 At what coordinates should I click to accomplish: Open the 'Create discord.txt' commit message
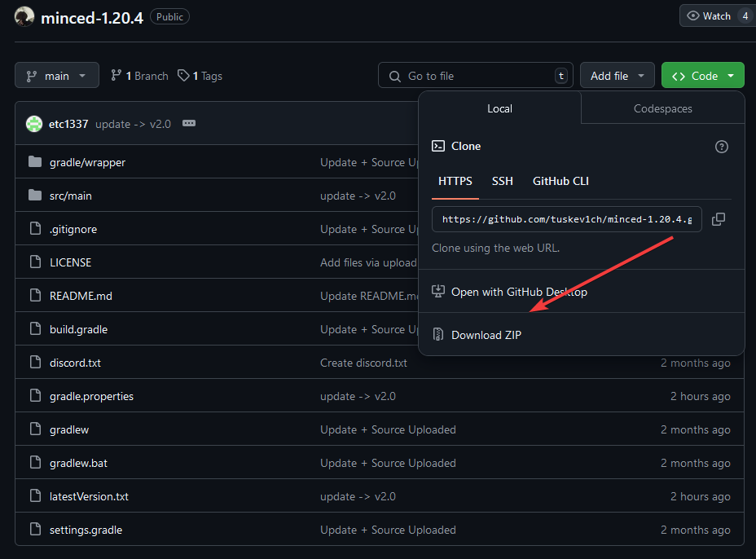point(363,363)
